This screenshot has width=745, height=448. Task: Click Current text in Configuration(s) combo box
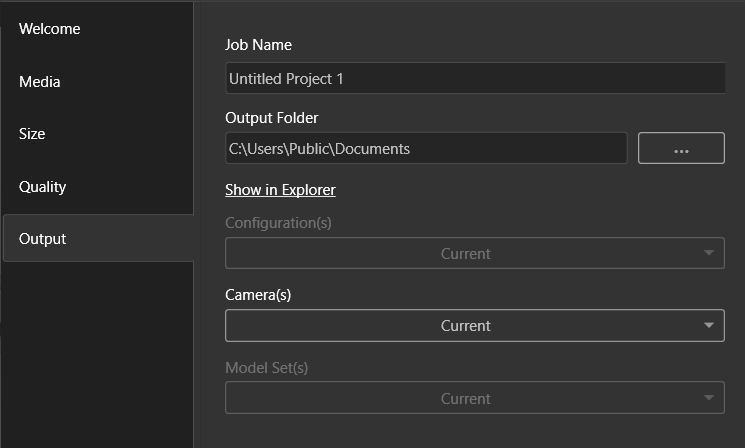pyautogui.click(x=466, y=254)
